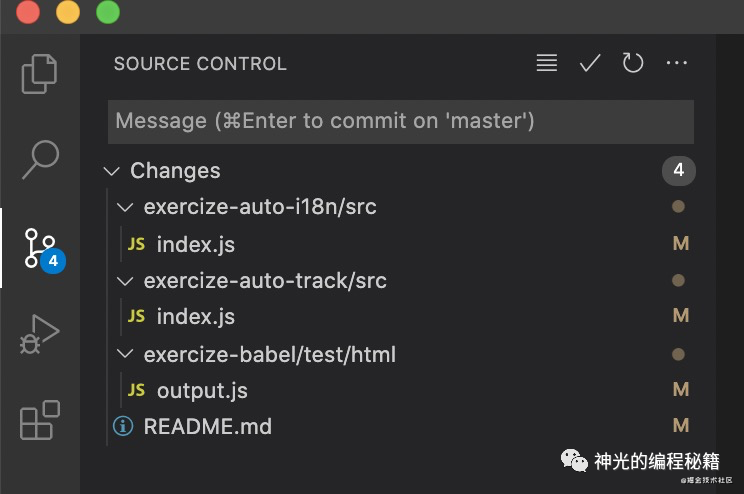Select the Source Control icon with the 4 badge
This screenshot has width=744, height=494.
tap(45, 249)
